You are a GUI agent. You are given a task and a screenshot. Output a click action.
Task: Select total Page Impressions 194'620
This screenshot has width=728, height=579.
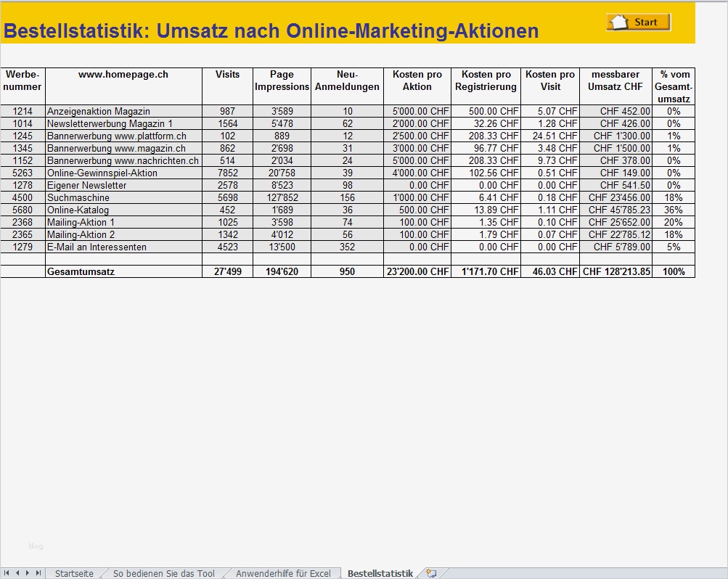(282, 271)
